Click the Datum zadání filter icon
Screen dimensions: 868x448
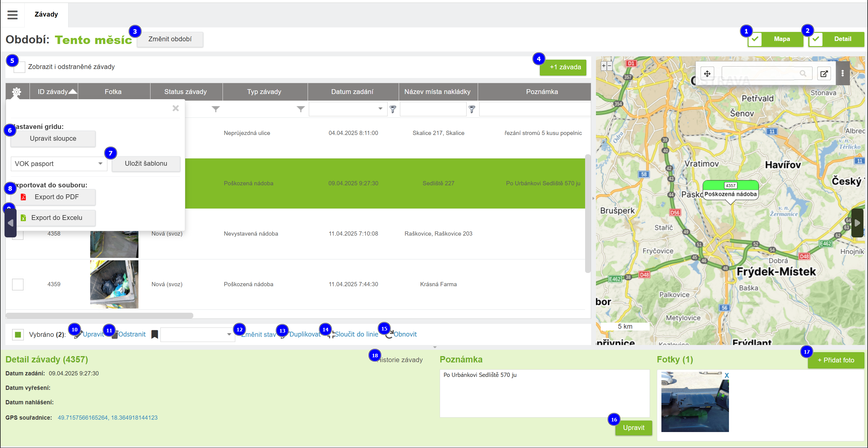[x=393, y=109]
